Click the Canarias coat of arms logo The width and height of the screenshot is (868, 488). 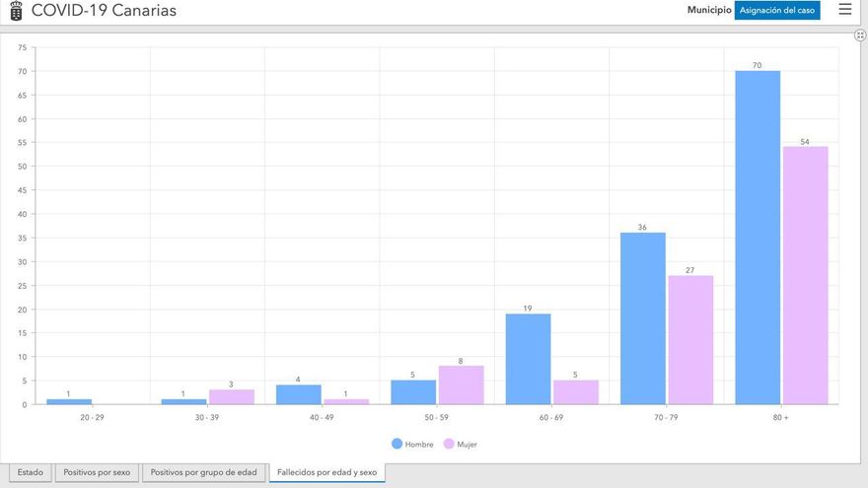[15, 10]
